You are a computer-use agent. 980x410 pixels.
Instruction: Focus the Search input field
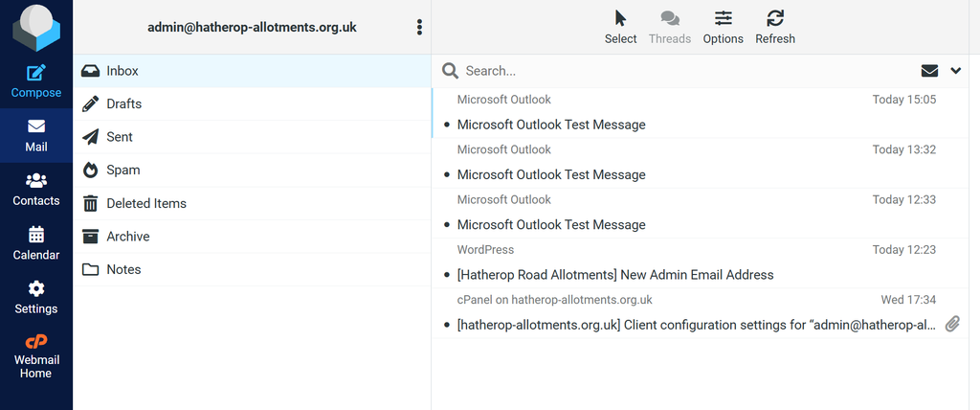coord(687,71)
